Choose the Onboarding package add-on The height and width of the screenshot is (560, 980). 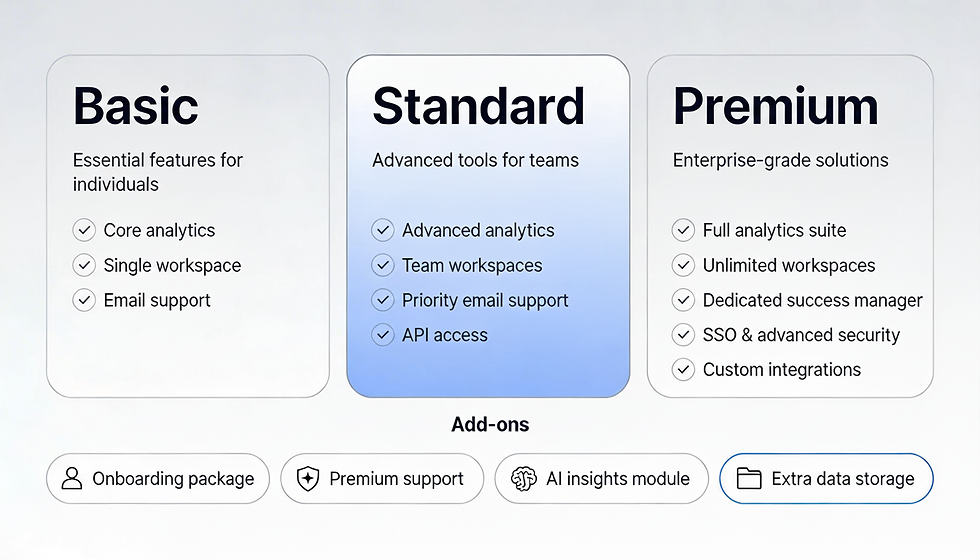point(158,479)
